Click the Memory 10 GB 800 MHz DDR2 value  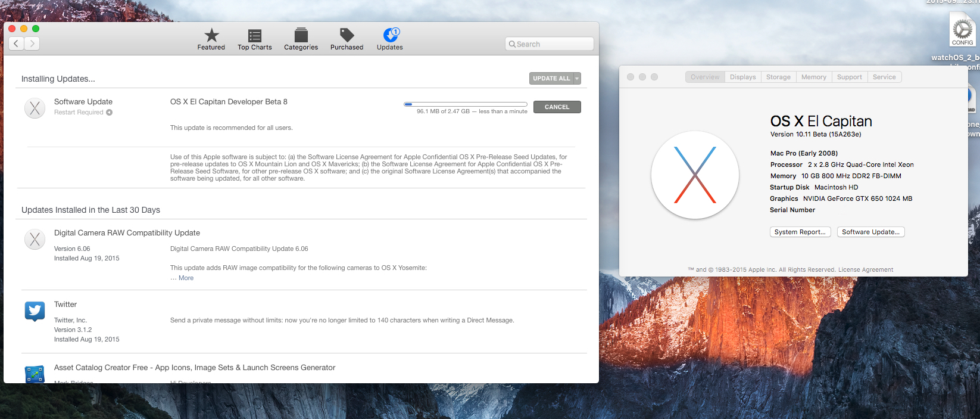point(851,176)
